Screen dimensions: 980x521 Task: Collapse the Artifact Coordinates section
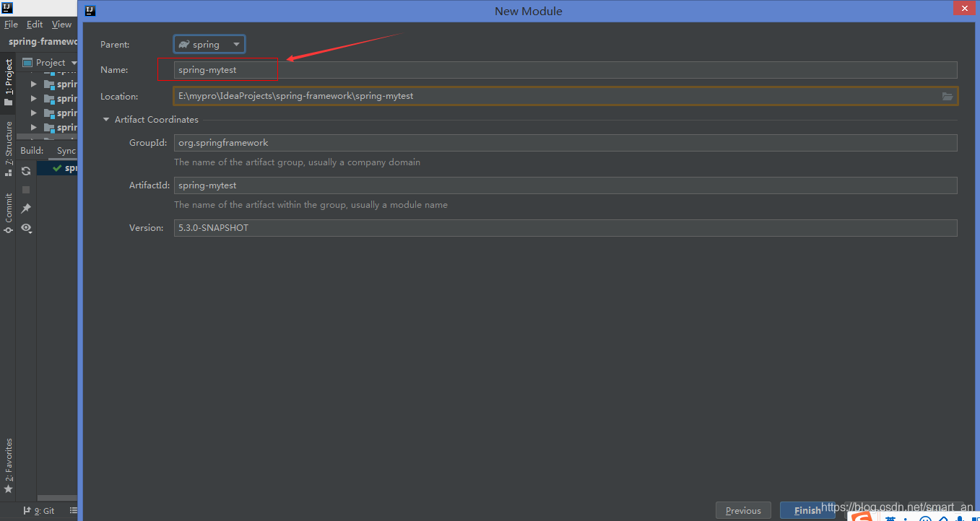pos(106,120)
